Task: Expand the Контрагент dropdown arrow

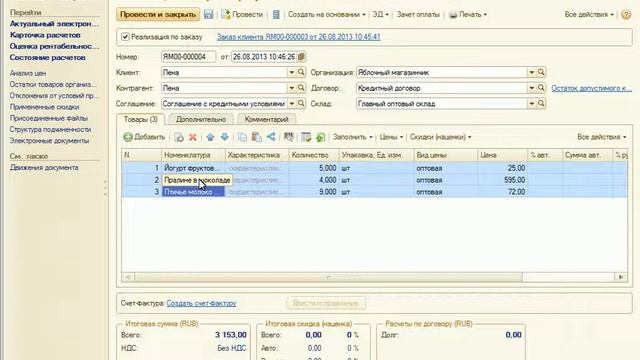Action: click(x=291, y=88)
